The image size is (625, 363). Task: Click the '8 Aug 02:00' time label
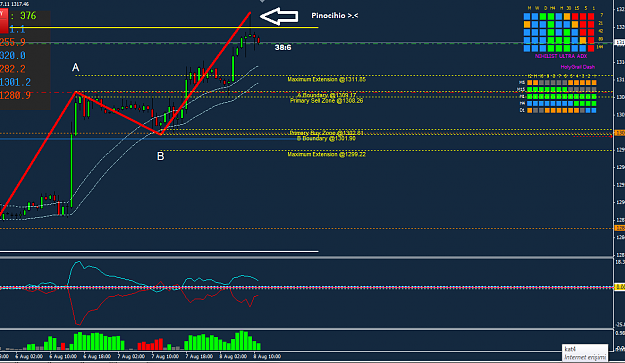click(x=233, y=356)
